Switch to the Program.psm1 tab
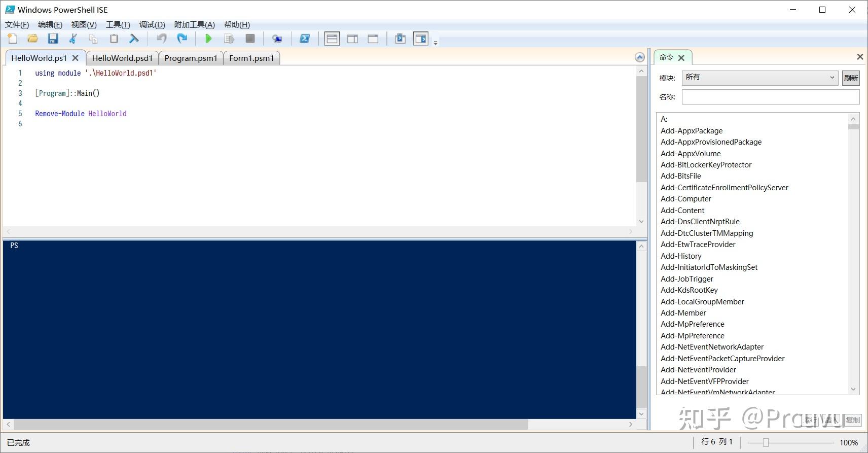The image size is (868, 453). [x=191, y=58]
